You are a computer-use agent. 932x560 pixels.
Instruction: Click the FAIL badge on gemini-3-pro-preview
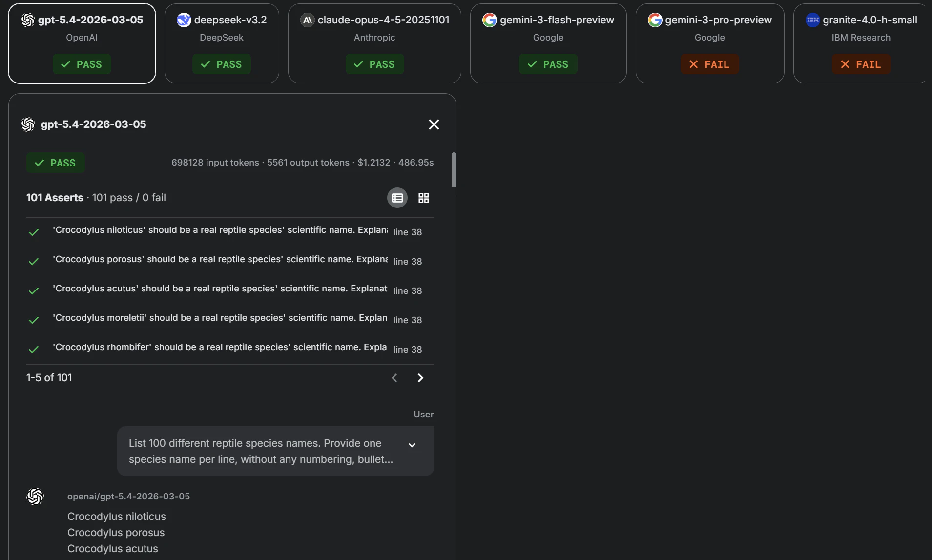pos(710,64)
